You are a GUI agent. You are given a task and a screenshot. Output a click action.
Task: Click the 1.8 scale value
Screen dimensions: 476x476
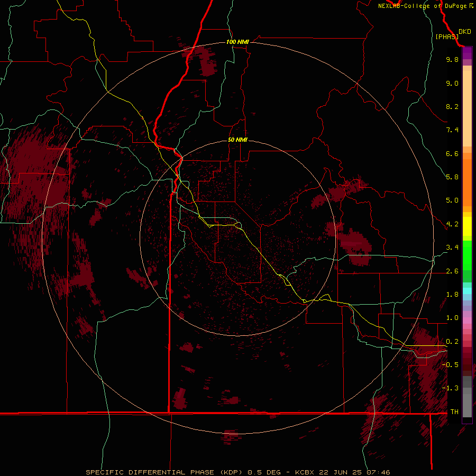tap(452, 295)
